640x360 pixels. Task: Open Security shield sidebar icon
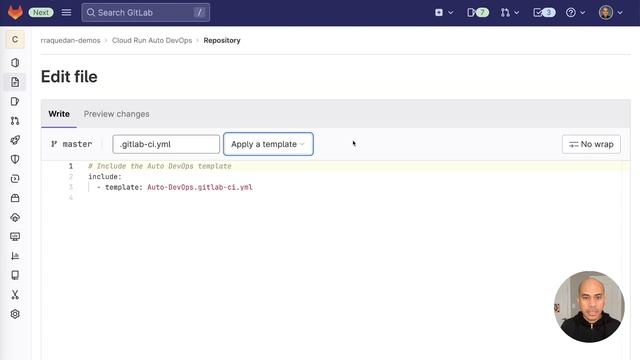[x=15, y=159]
